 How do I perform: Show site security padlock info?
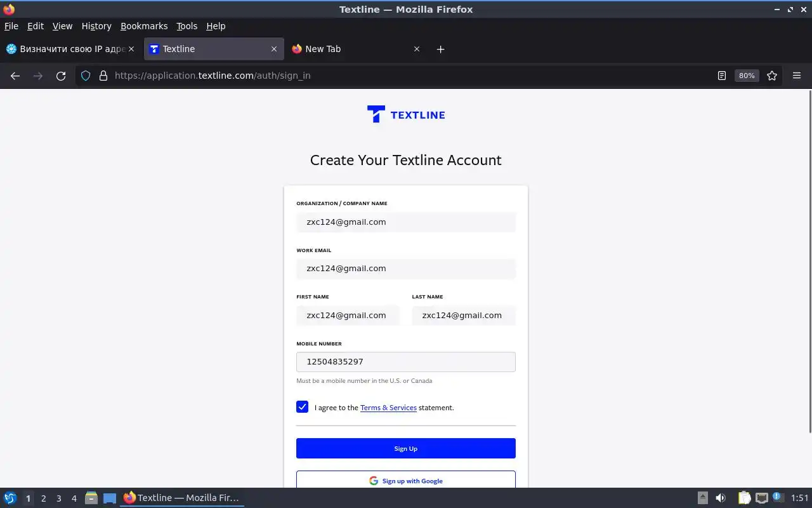point(103,76)
